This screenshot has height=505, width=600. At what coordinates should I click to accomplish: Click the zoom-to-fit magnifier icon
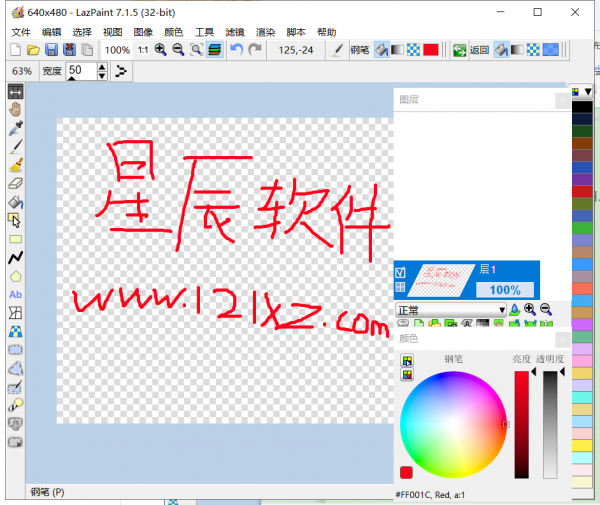coord(196,50)
